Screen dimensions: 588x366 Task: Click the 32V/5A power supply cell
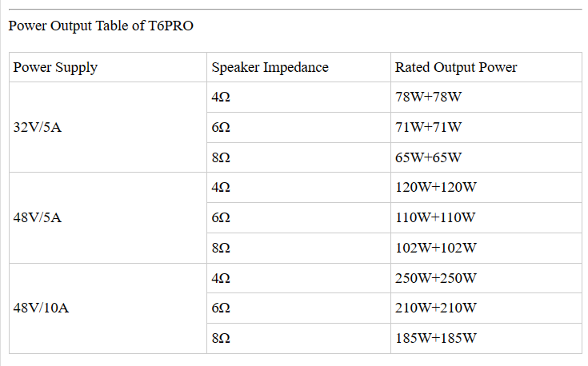tap(38, 127)
